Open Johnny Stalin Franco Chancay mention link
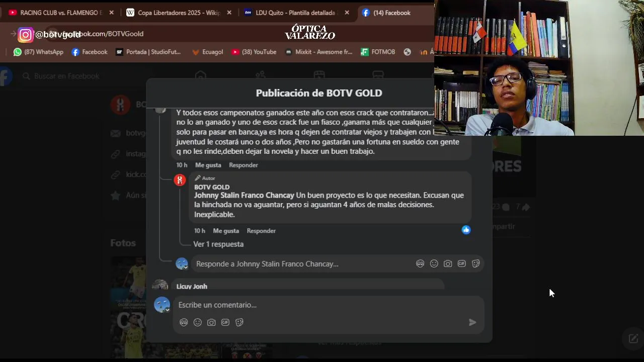Screen dimensions: 644x362 pyautogui.click(x=244, y=195)
